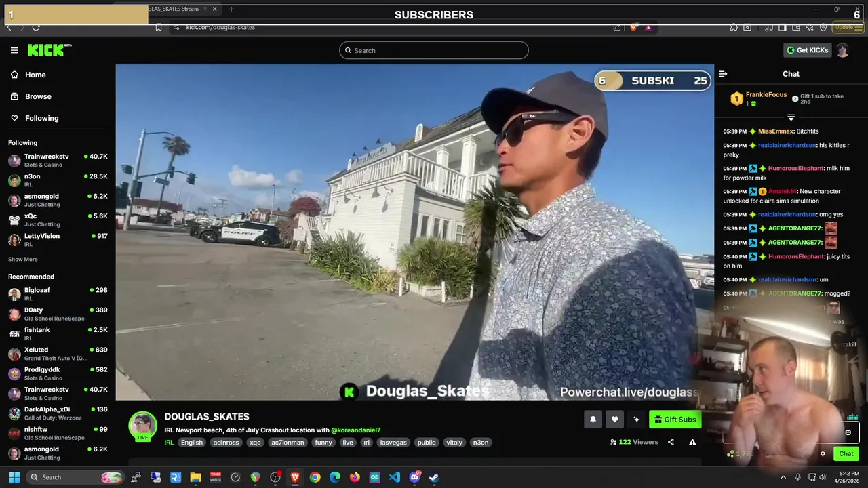The width and height of the screenshot is (868, 488).
Task: Go to Home in sidebar
Action: 28,75
